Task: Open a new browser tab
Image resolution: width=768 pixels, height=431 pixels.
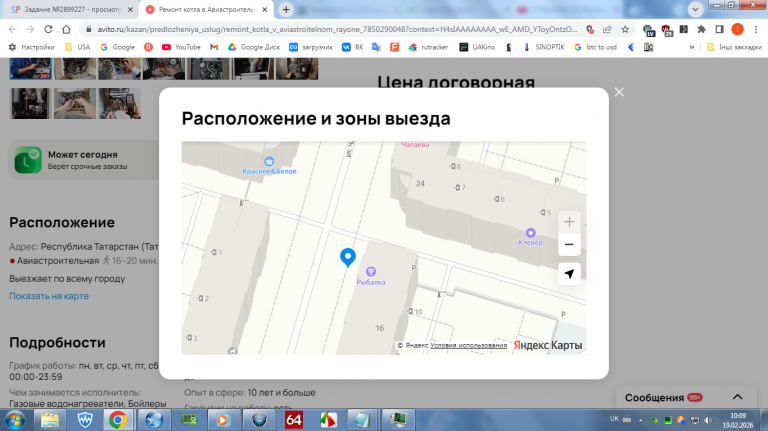Action: pyautogui.click(x=286, y=9)
